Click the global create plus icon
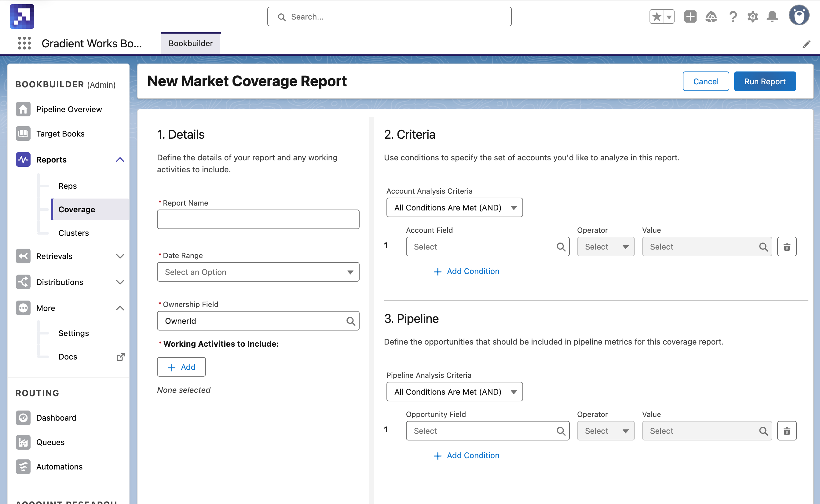 click(690, 17)
